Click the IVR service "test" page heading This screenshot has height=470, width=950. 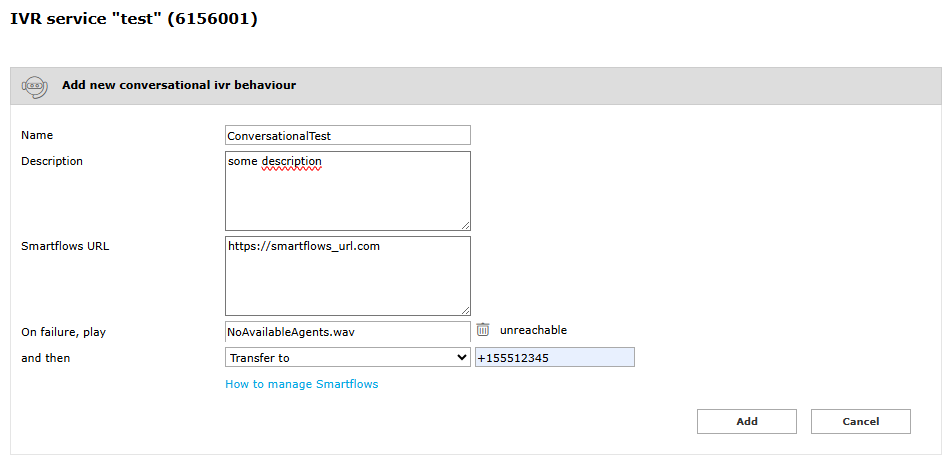coord(133,18)
